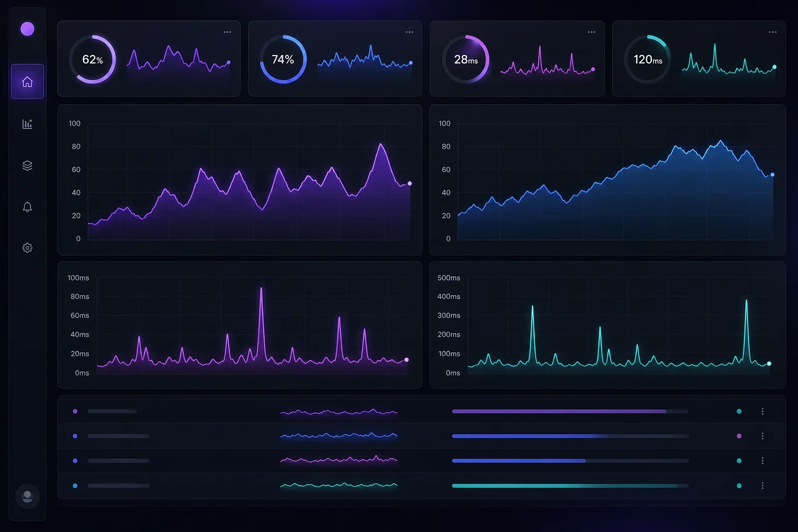This screenshot has height=532, width=798.
Task: Click the teal sparkline in last table row
Action: (339, 485)
